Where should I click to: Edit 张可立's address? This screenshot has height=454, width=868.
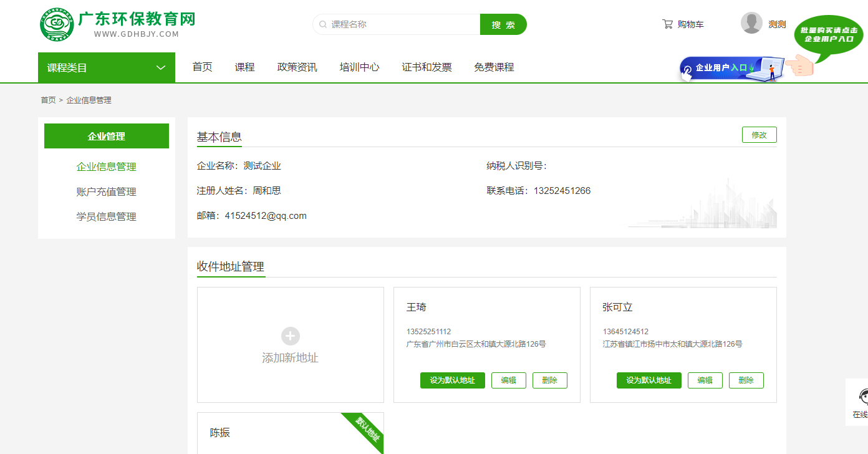(705, 380)
